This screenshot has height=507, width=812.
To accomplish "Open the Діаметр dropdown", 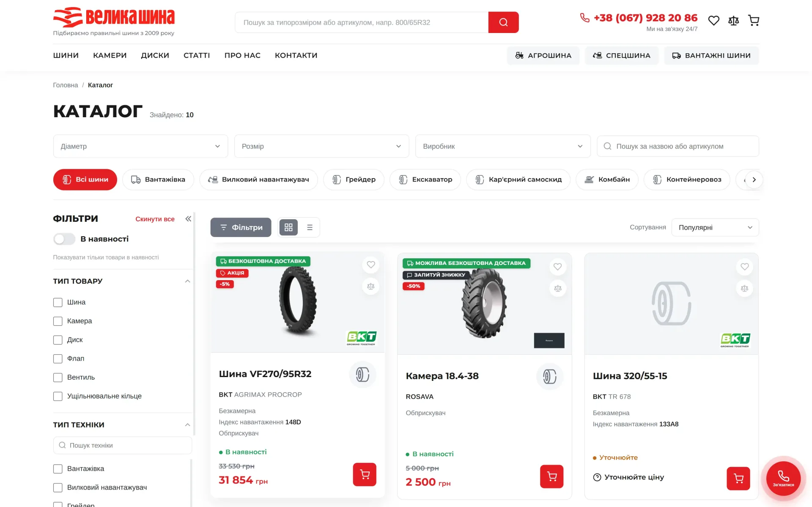I will tap(140, 146).
